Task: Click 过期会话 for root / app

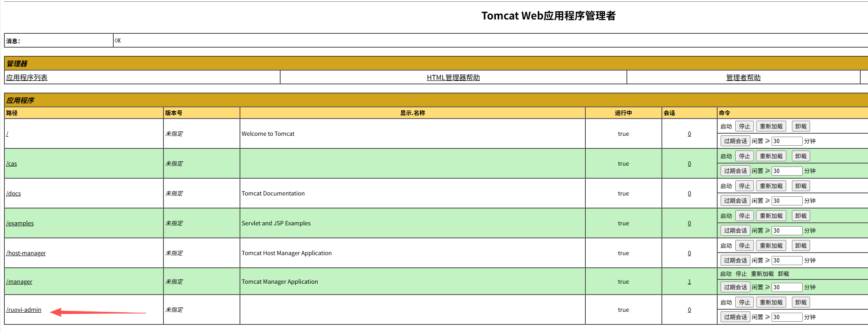Action: pos(735,141)
